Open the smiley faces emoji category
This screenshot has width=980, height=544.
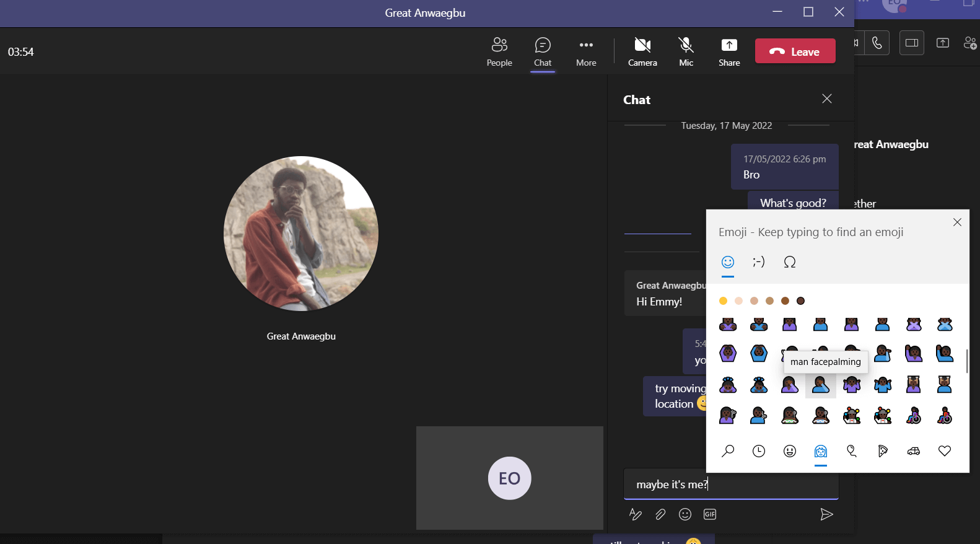click(x=790, y=451)
